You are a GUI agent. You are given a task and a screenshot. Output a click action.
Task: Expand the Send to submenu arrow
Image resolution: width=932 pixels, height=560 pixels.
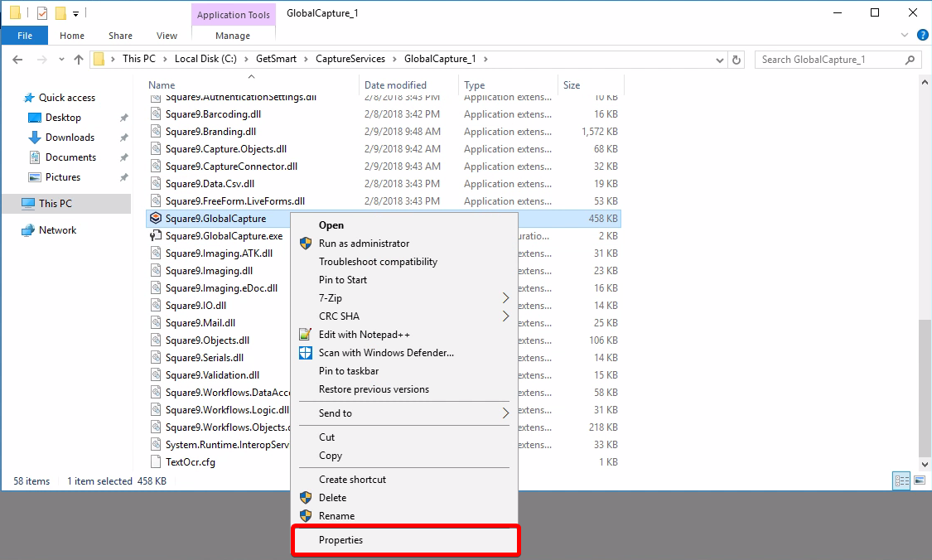coord(507,413)
